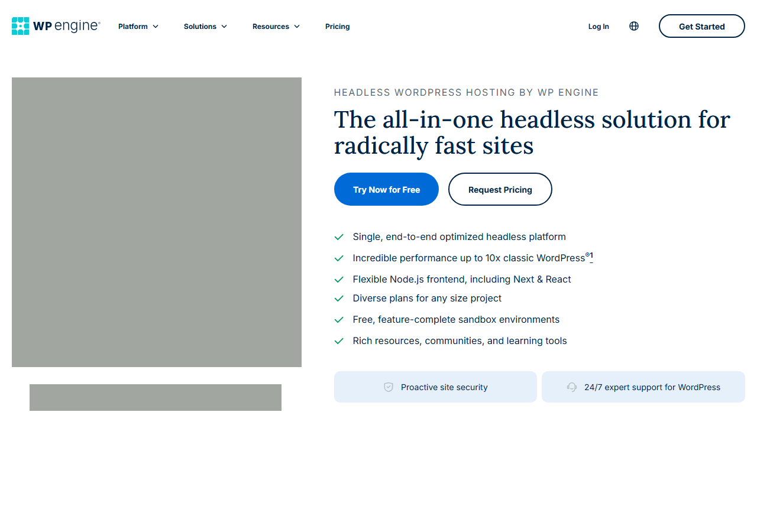
Task: Open the language globe selector
Action: click(634, 26)
